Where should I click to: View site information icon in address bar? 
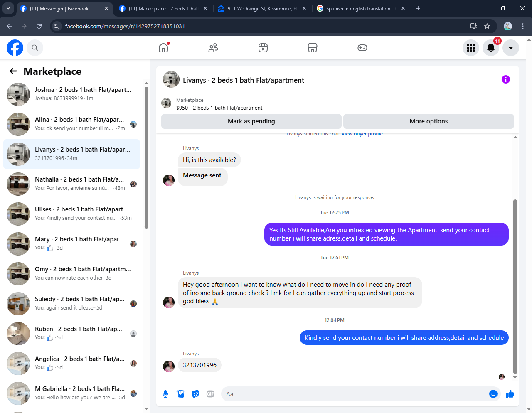coord(57,26)
